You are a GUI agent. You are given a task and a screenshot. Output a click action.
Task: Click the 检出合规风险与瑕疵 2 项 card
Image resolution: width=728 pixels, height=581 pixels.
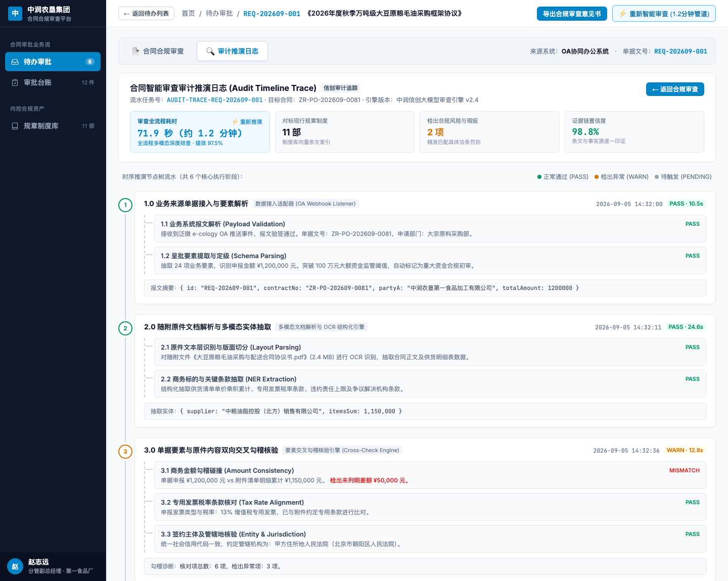click(x=489, y=132)
